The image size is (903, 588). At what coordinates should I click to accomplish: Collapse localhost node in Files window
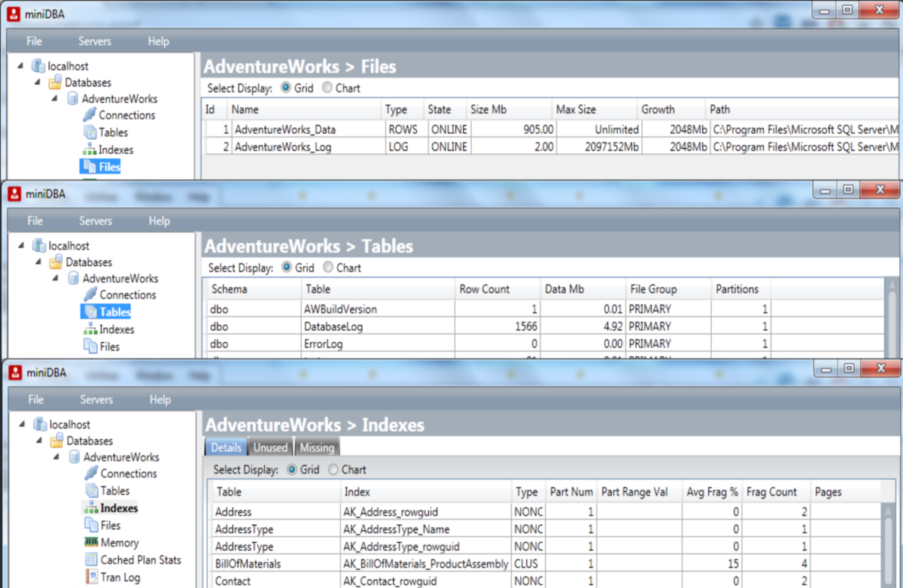click(19, 66)
